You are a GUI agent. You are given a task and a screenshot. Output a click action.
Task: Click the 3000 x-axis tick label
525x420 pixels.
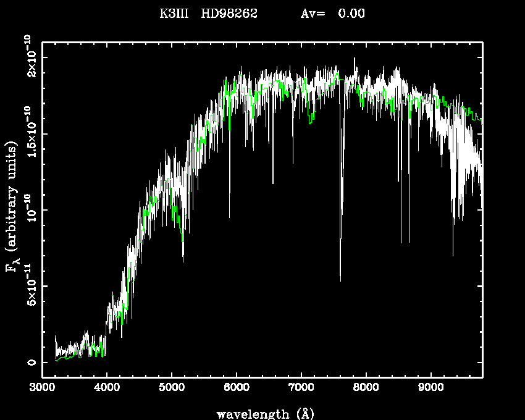42,388
